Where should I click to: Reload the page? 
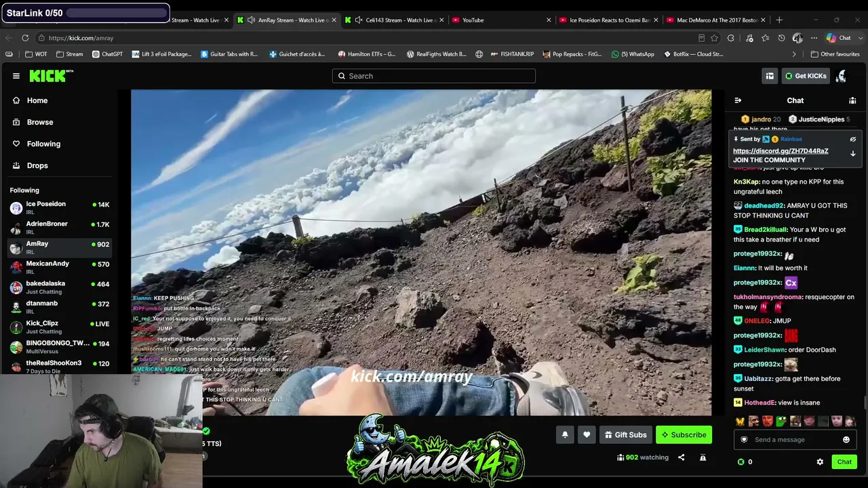25,38
